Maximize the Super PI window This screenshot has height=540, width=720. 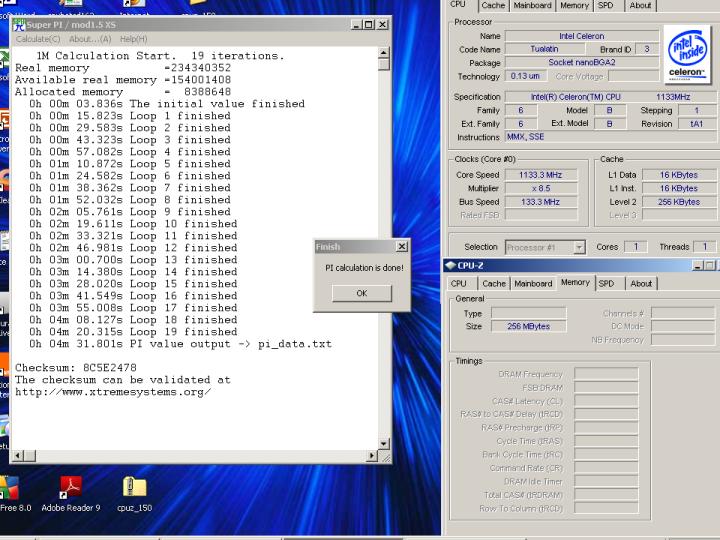point(369,24)
